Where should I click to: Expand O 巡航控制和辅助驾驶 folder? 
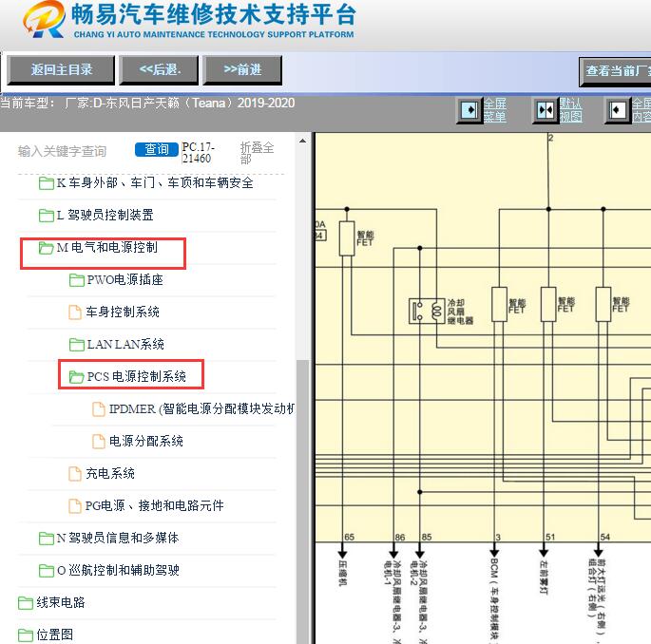point(119,570)
